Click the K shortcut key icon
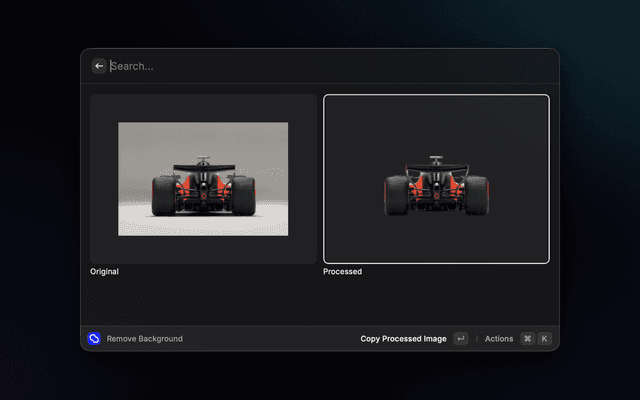This screenshot has width=640, height=400. (x=544, y=339)
